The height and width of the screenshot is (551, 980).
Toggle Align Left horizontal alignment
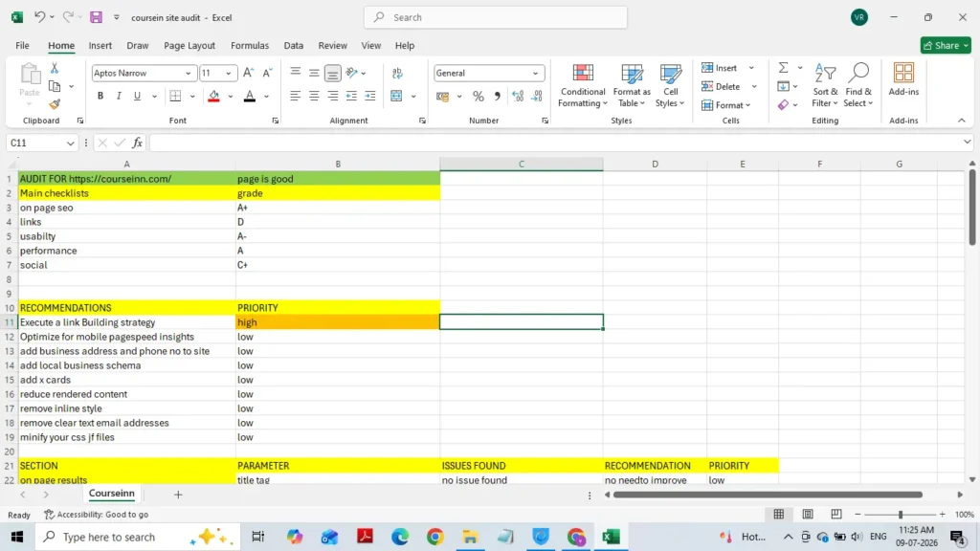(x=295, y=97)
